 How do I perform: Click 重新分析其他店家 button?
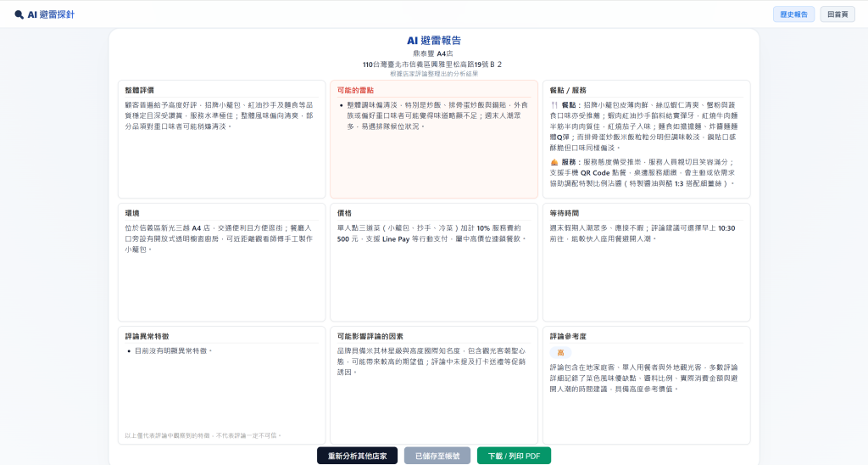pyautogui.click(x=357, y=456)
